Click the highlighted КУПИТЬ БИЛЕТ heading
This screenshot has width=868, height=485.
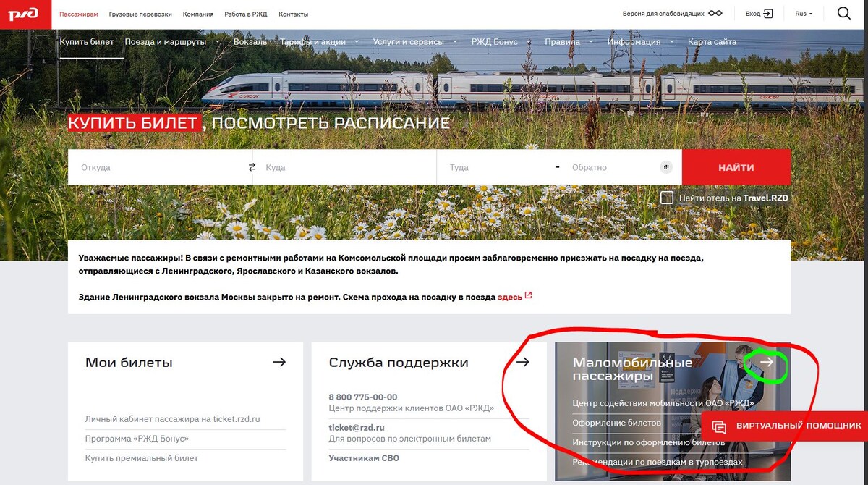coord(133,123)
